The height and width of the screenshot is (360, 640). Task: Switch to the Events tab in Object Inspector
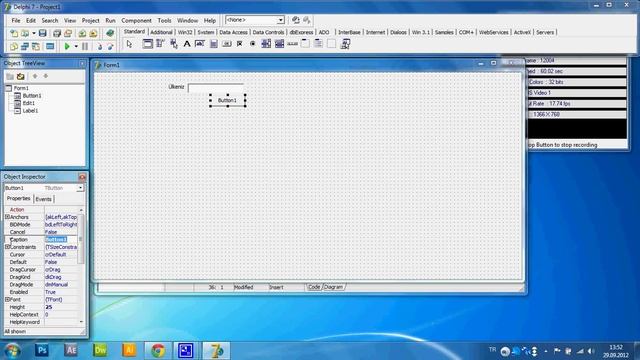44,199
